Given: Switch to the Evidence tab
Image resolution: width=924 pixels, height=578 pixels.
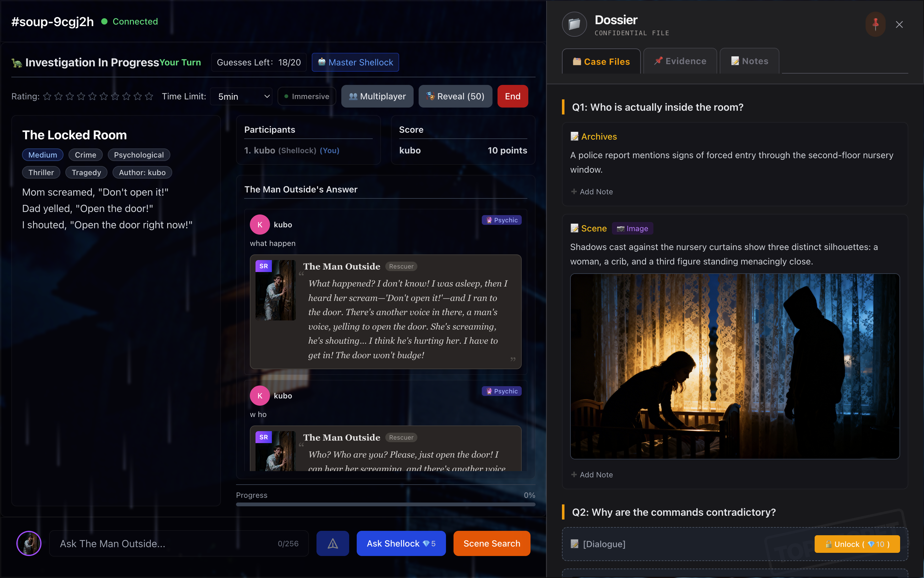Looking at the screenshot, I should pyautogui.click(x=680, y=61).
